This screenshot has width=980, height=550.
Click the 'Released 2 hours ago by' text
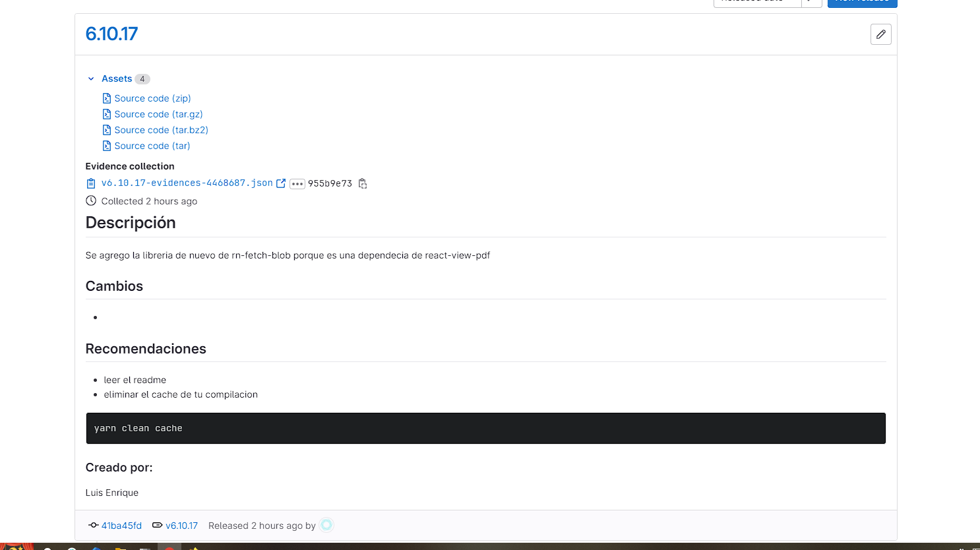tap(262, 526)
